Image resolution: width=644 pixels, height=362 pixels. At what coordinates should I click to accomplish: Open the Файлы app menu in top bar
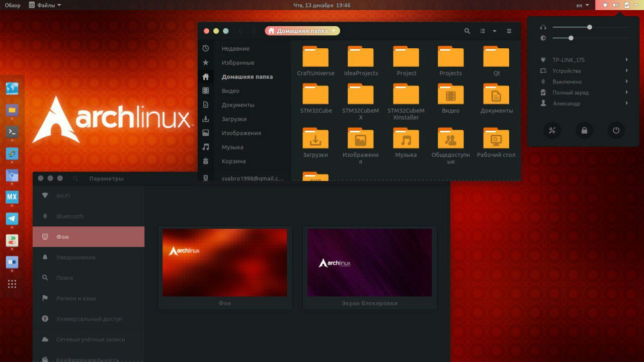[x=45, y=5]
